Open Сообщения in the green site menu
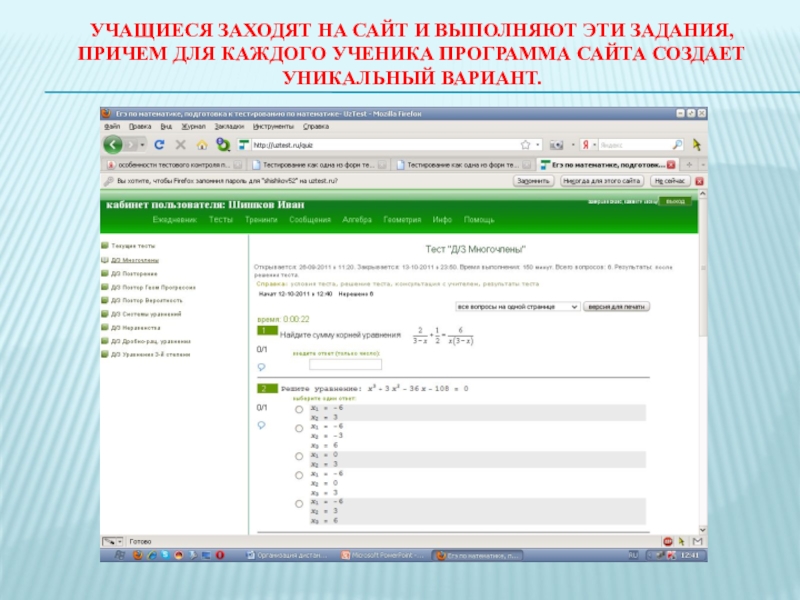This screenshot has height=600, width=800. (310, 220)
